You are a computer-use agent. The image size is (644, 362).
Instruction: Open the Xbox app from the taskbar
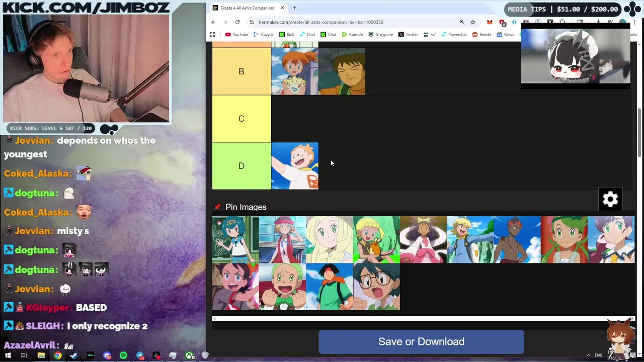click(190, 356)
